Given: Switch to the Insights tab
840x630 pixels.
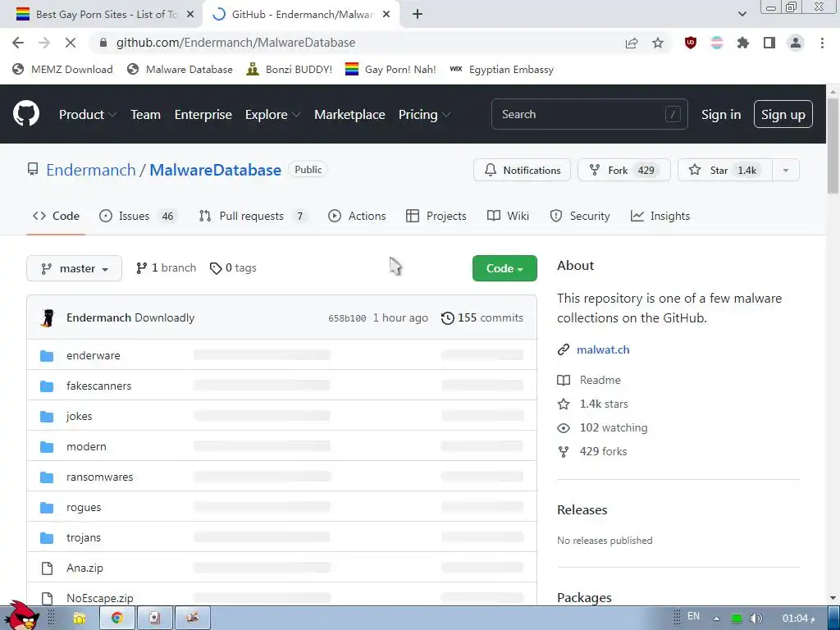Looking at the screenshot, I should pos(660,216).
